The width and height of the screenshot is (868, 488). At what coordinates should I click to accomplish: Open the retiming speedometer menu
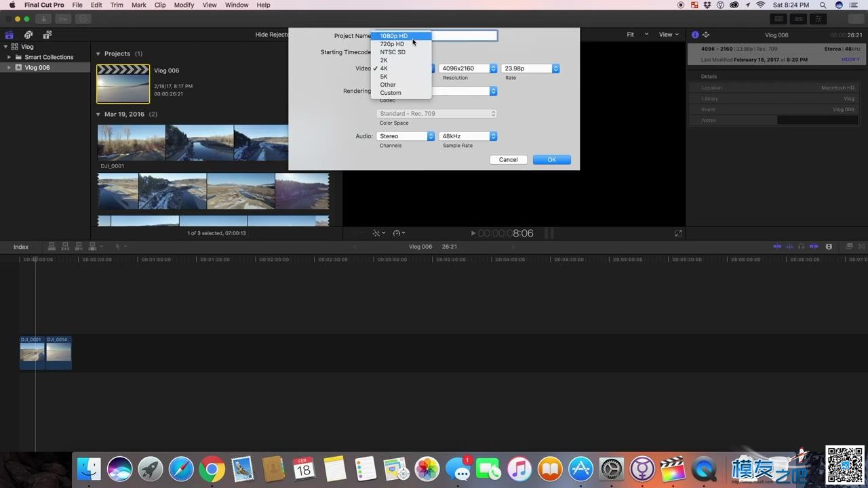pos(398,233)
